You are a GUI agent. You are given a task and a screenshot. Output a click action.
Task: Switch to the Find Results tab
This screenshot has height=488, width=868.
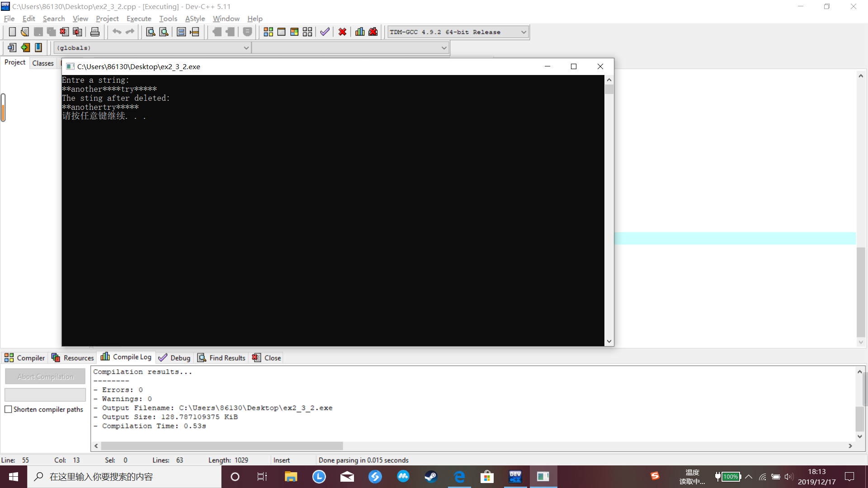222,358
